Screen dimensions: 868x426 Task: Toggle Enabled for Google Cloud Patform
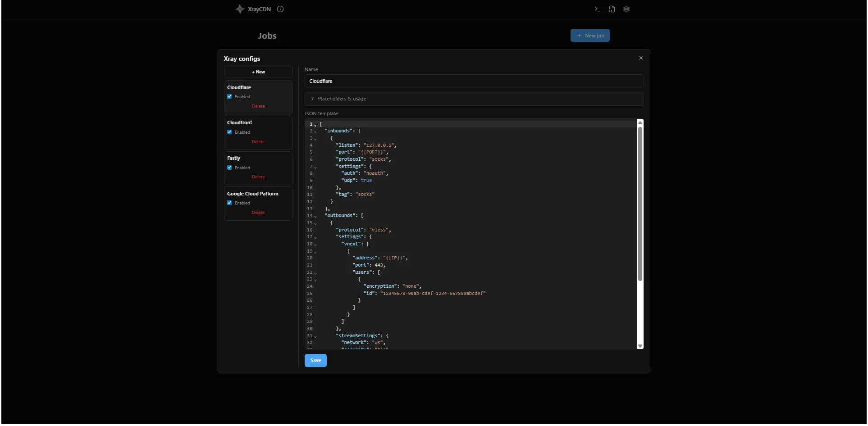[229, 203]
